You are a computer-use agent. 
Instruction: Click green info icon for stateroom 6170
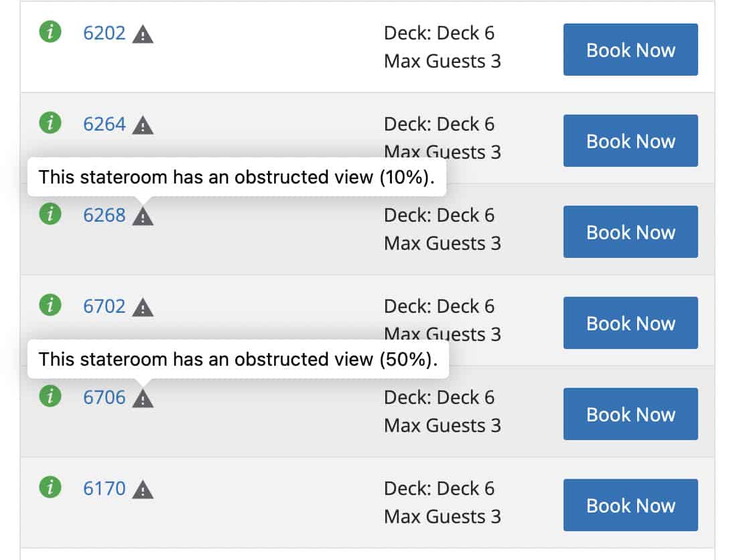[50, 488]
